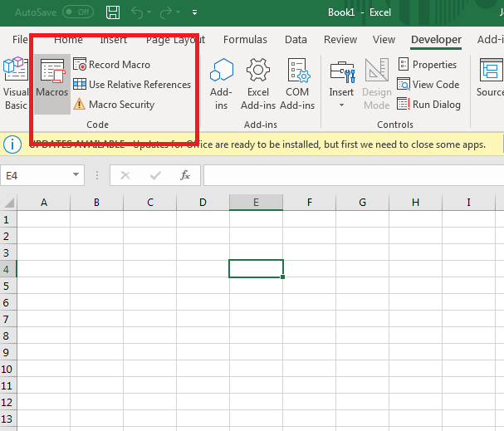Image resolution: width=504 pixels, height=431 pixels.
Task: Open Macro Security warning icon
Action: (x=79, y=104)
